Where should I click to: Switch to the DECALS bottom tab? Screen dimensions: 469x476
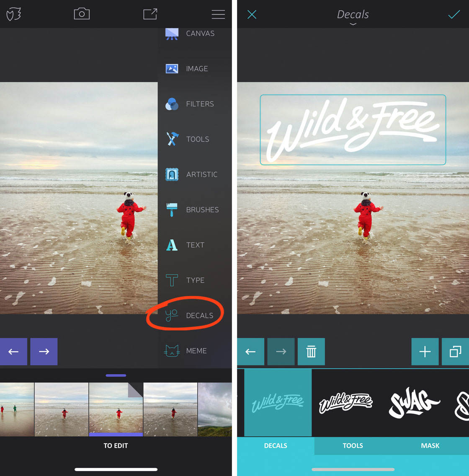pyautogui.click(x=276, y=446)
